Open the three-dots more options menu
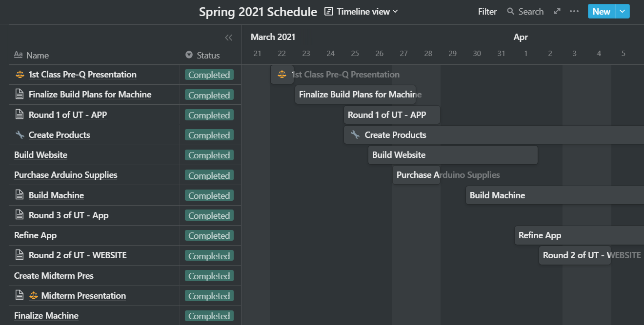This screenshot has height=325, width=644. tap(574, 11)
